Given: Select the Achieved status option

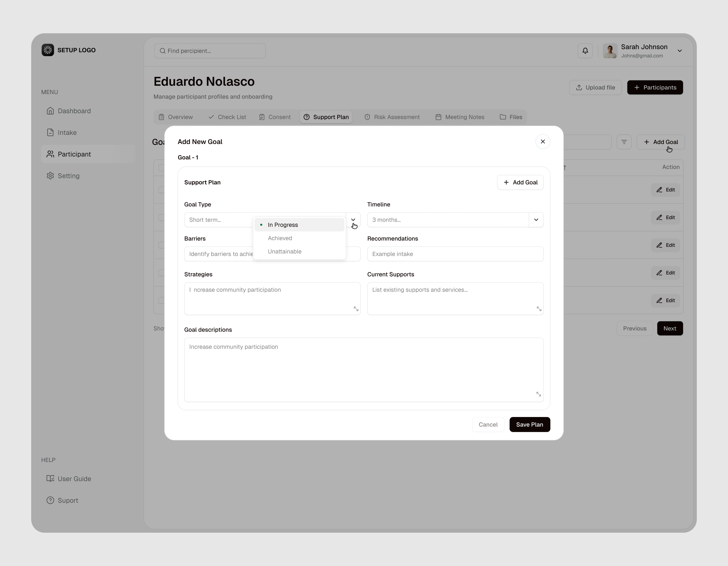Looking at the screenshot, I should coord(280,238).
